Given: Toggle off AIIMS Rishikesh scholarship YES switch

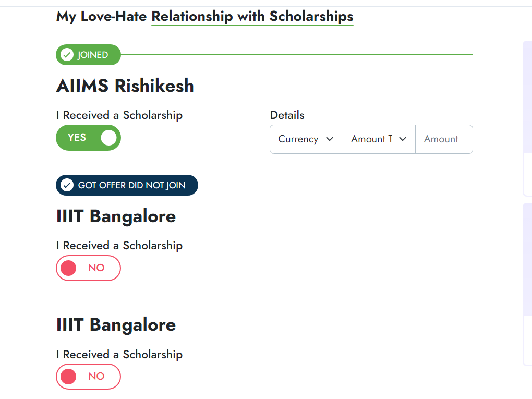Looking at the screenshot, I should click(x=88, y=138).
